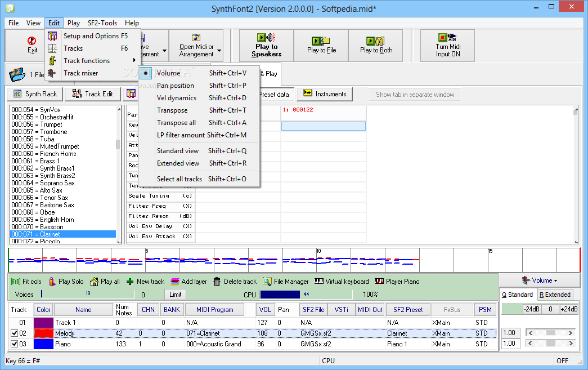Open the Play menu
The height and width of the screenshot is (370, 588).
click(x=74, y=23)
